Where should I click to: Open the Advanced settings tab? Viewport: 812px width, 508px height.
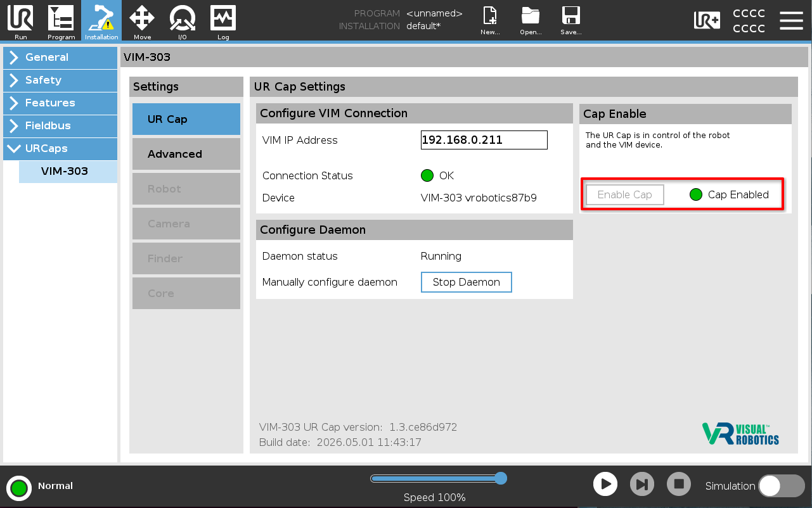tap(186, 154)
